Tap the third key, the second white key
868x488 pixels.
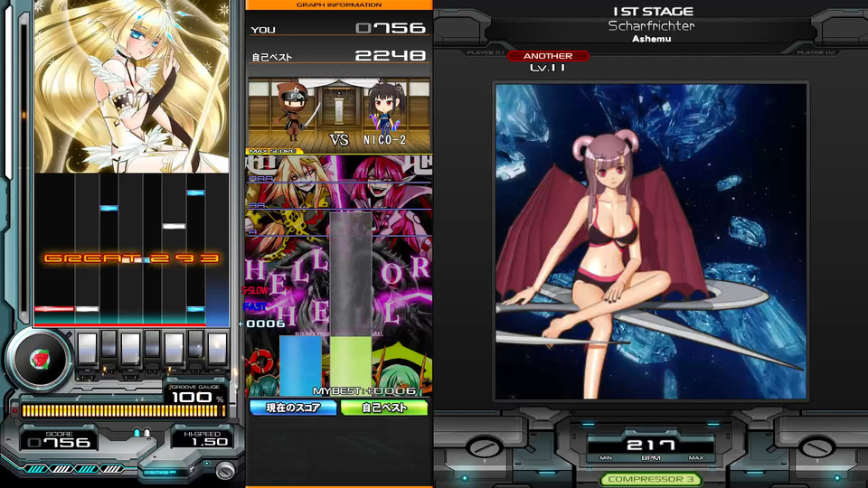pos(130,349)
